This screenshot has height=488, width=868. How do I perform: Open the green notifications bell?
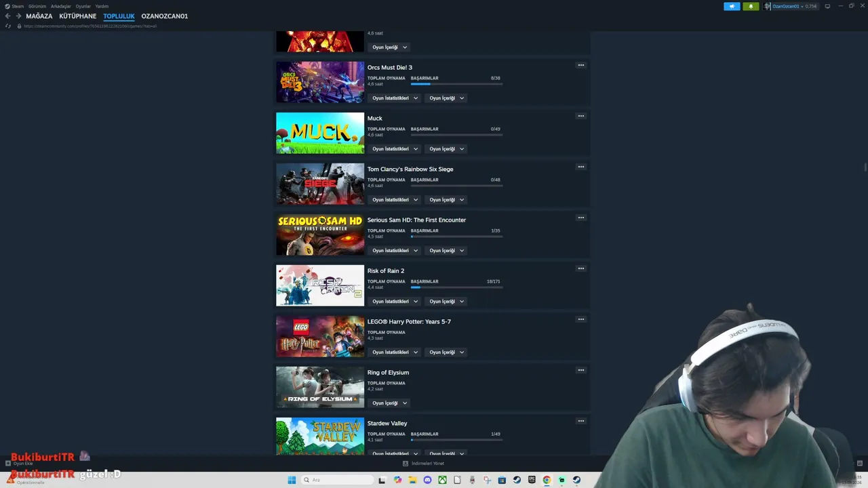click(x=751, y=6)
